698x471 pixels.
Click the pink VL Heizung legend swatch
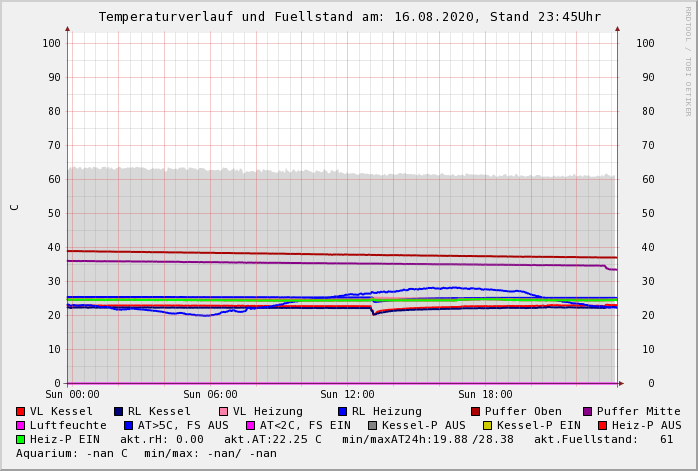pyautogui.click(x=223, y=412)
